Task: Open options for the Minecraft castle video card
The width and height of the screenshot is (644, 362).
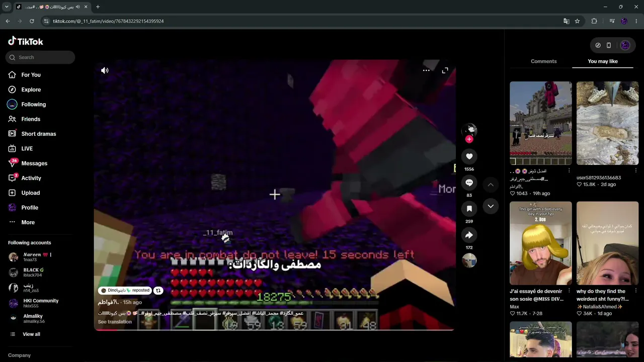Action: coord(569,171)
